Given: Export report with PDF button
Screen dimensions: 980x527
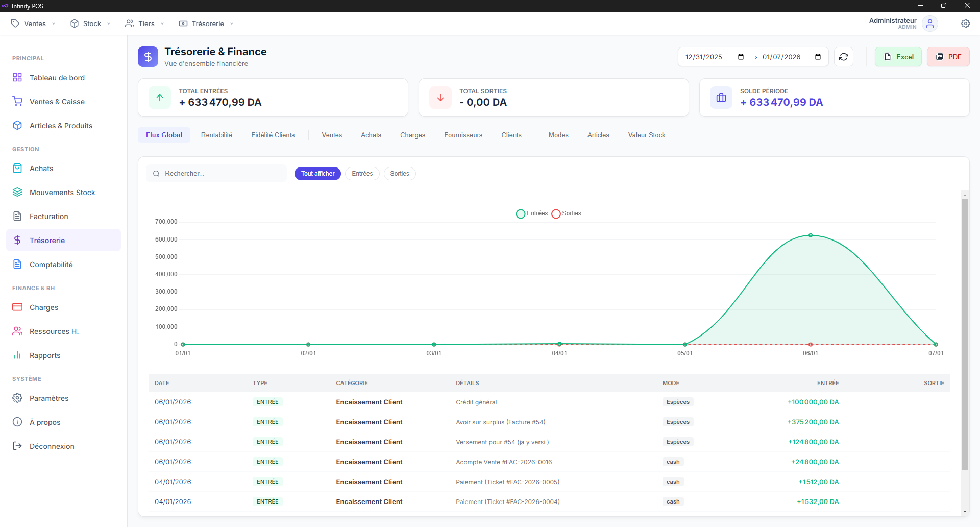Looking at the screenshot, I should point(948,57).
